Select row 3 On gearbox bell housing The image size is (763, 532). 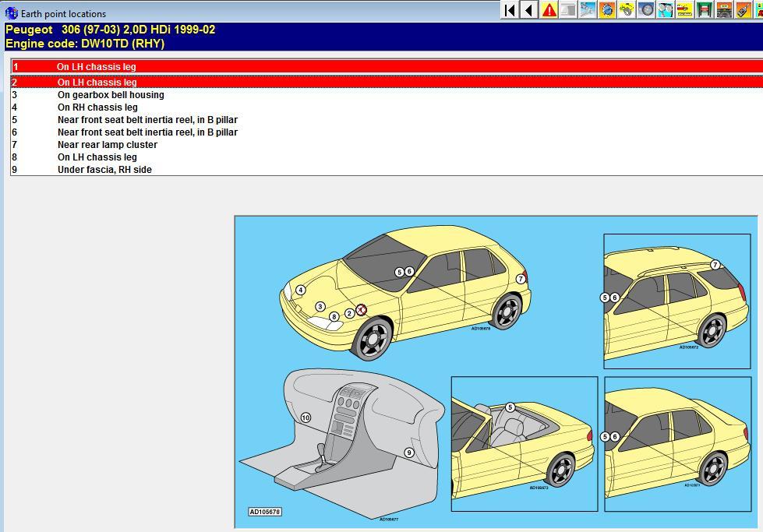click(x=111, y=95)
